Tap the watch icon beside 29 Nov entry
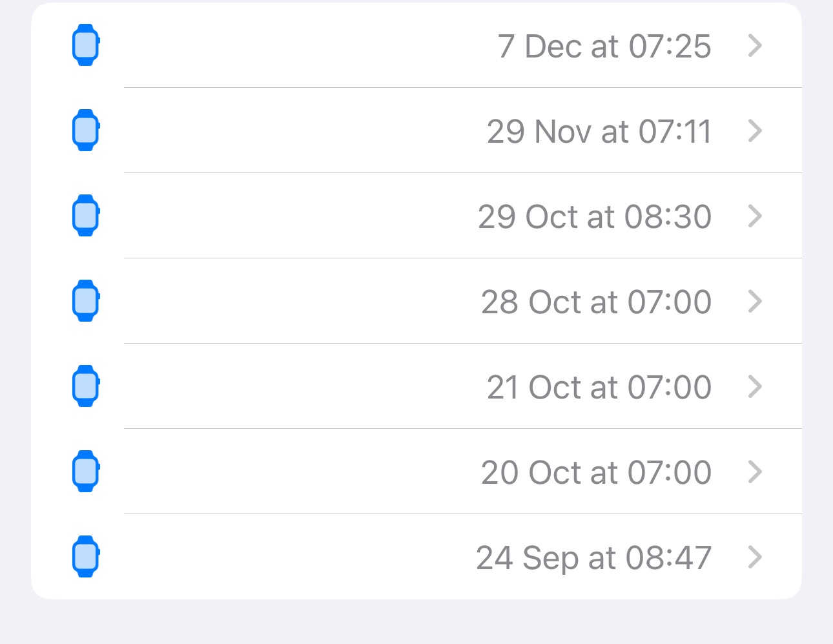This screenshot has width=833, height=644. click(85, 130)
